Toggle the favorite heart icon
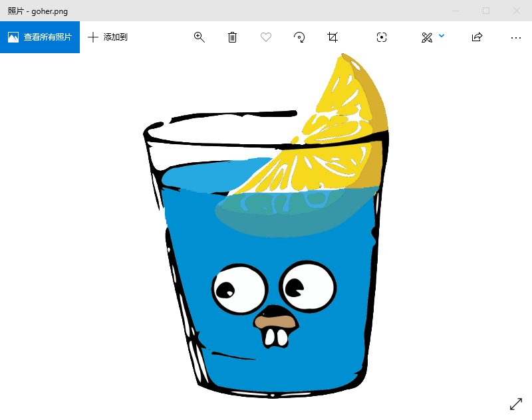Viewport: 532px width, 420px height. [x=266, y=37]
